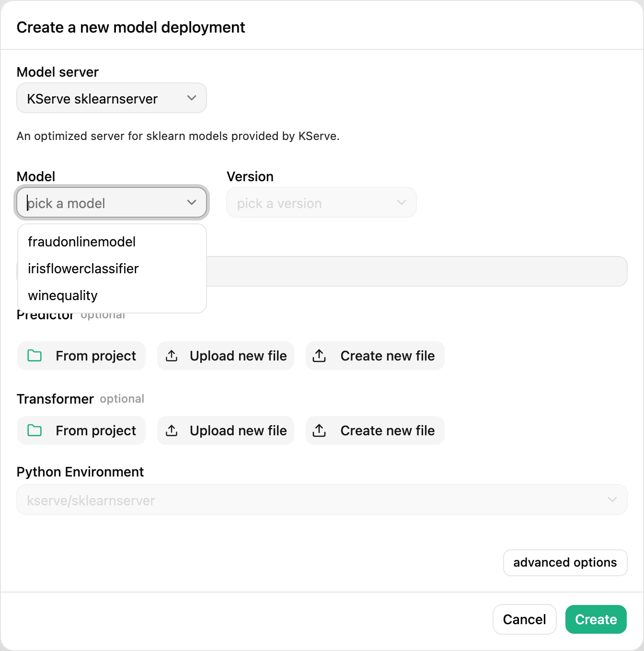This screenshot has width=644, height=651.
Task: Click upload icon in Predictor Create new file
Action: point(319,356)
